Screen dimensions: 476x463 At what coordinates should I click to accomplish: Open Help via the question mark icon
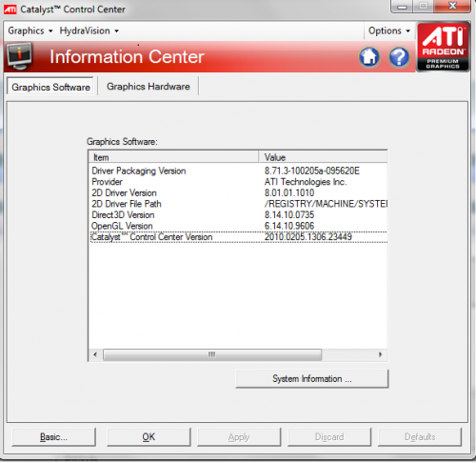tap(399, 57)
